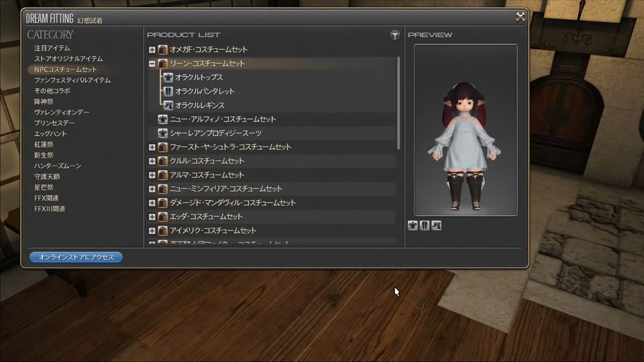Viewport: 644px width, 362px height.
Task: Expand the アイメリク・コスチュームセット entry
Action: pyautogui.click(x=152, y=231)
